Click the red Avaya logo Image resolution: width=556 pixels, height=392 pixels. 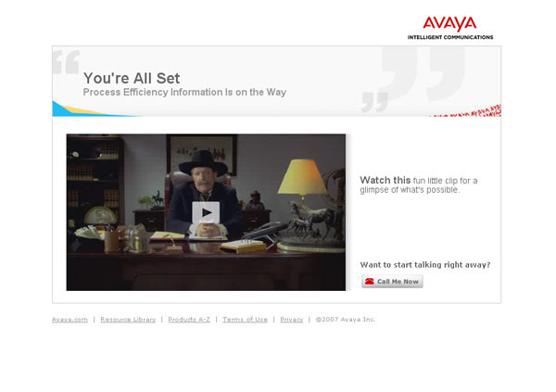449,24
